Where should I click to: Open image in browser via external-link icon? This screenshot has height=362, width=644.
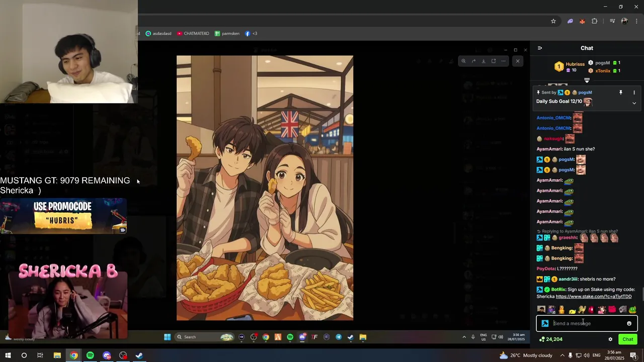494,61
